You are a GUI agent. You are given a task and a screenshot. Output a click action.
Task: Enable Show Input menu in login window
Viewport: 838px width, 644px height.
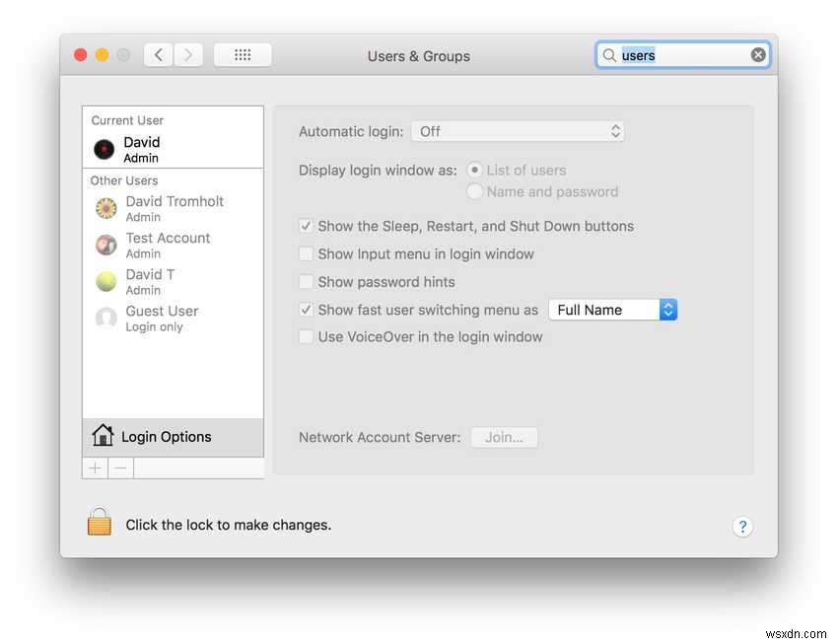point(306,253)
